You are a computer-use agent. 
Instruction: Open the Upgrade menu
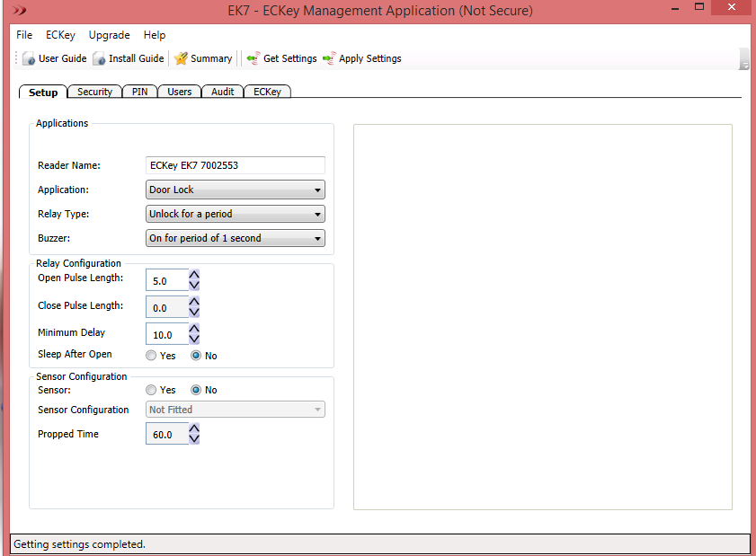coord(109,35)
